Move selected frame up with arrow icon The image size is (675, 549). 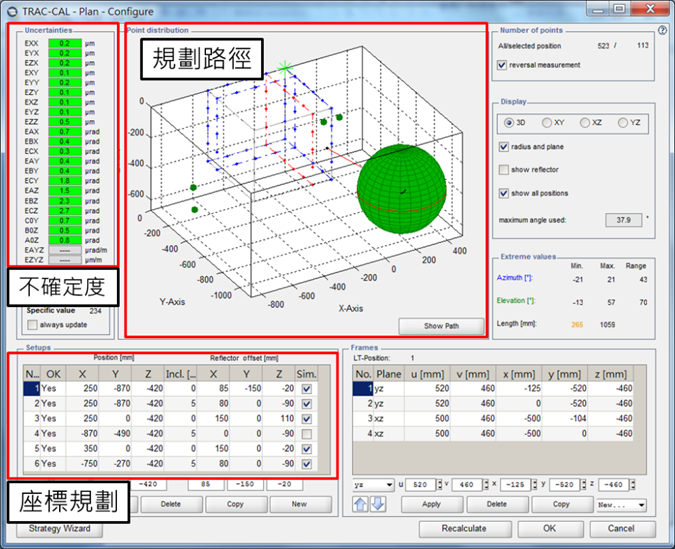point(362,503)
